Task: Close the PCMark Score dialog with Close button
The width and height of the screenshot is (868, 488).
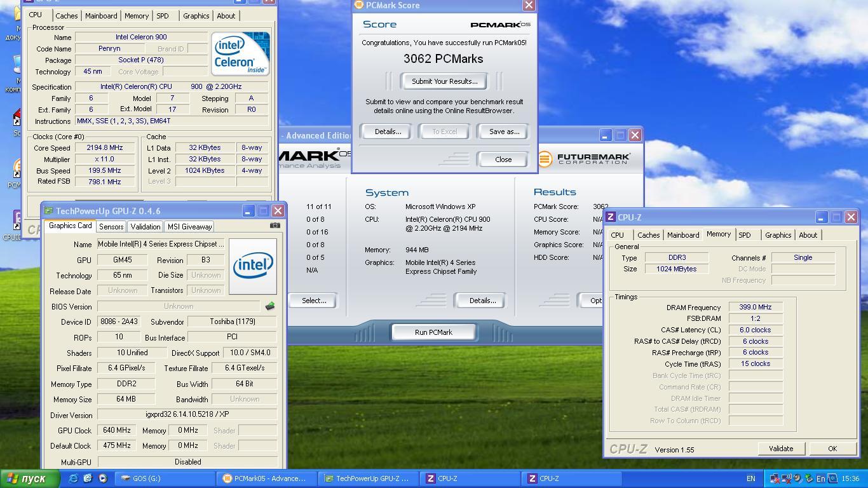Action: tap(503, 159)
